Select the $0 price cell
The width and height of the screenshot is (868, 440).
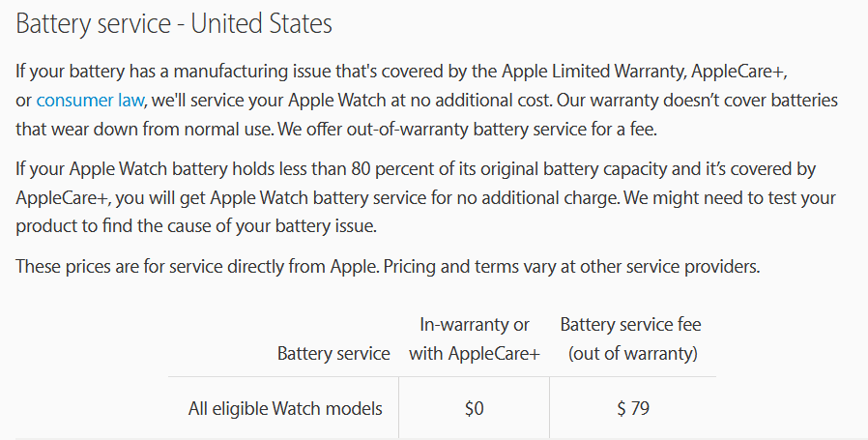pos(475,408)
